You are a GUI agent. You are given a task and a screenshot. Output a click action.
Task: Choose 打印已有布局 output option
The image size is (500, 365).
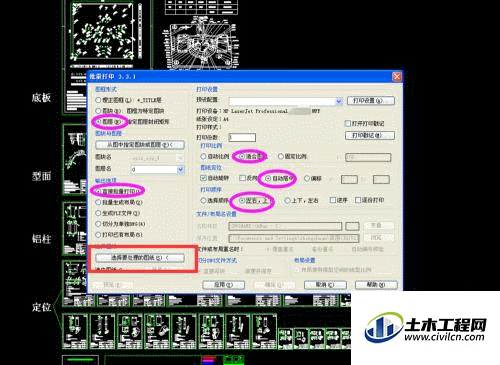click(x=98, y=235)
